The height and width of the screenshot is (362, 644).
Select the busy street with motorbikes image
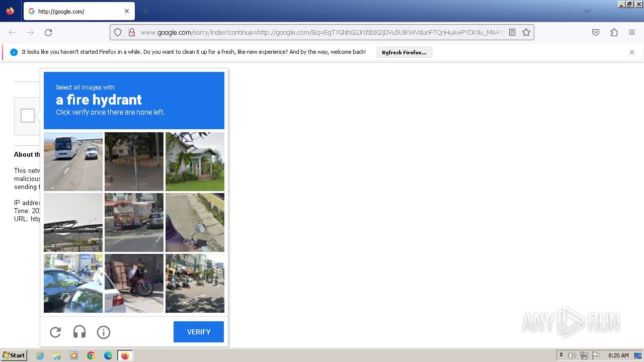pos(195,283)
